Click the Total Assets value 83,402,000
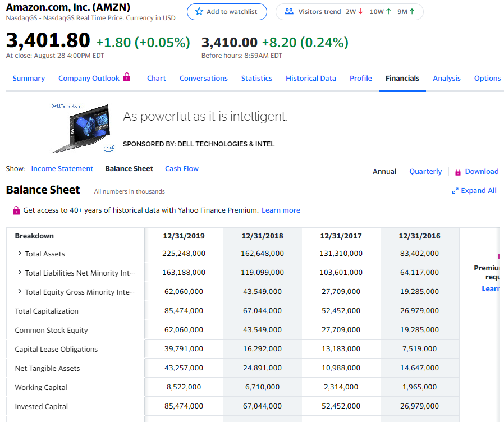Image resolution: width=504 pixels, height=422 pixels. tap(419, 253)
